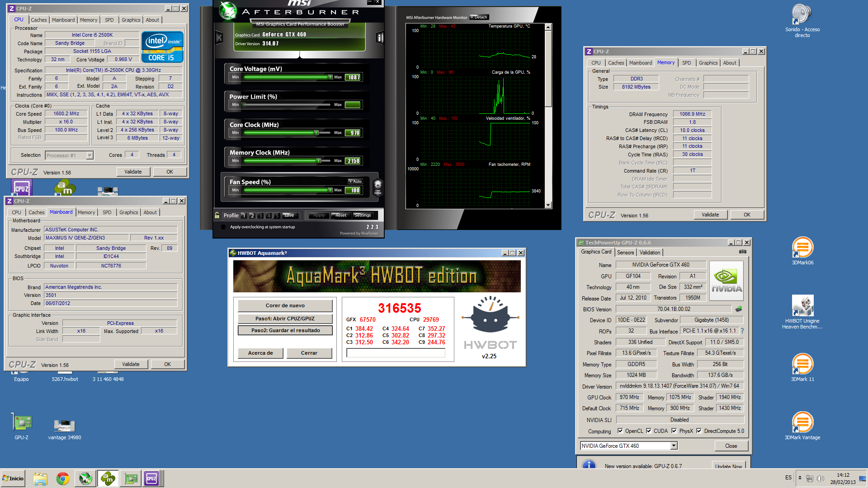868x488 pixels.
Task: Toggle the OpenCL checkbox in GPU-Z
Action: coord(620,431)
